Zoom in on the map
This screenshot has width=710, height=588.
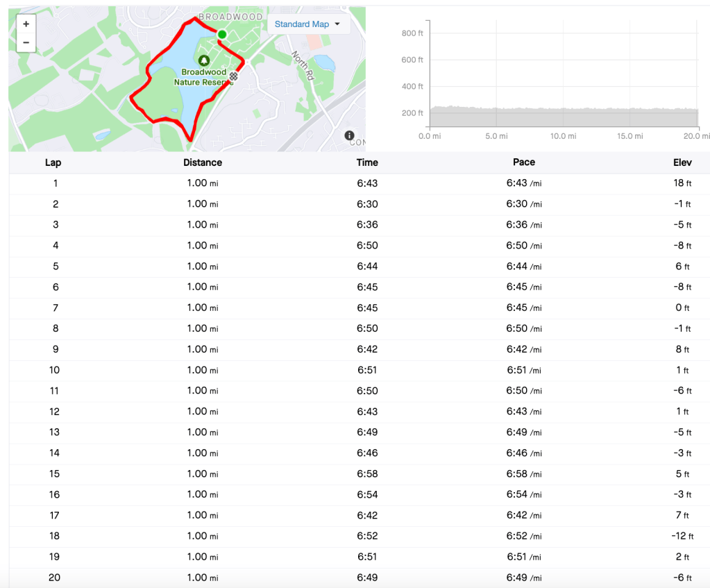coord(26,24)
